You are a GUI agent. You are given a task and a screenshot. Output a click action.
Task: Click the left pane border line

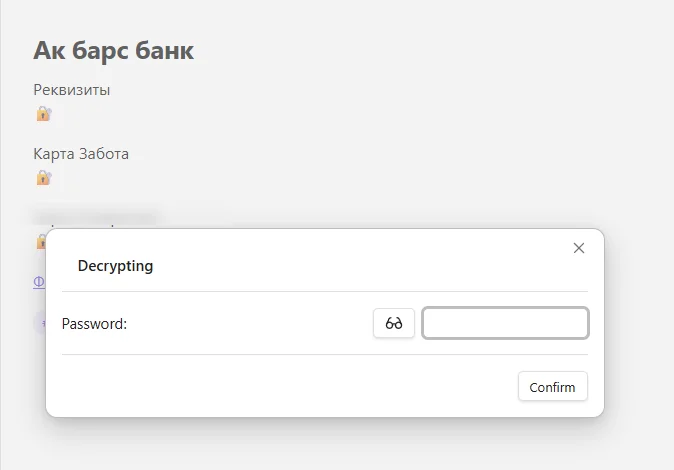(0, 235)
